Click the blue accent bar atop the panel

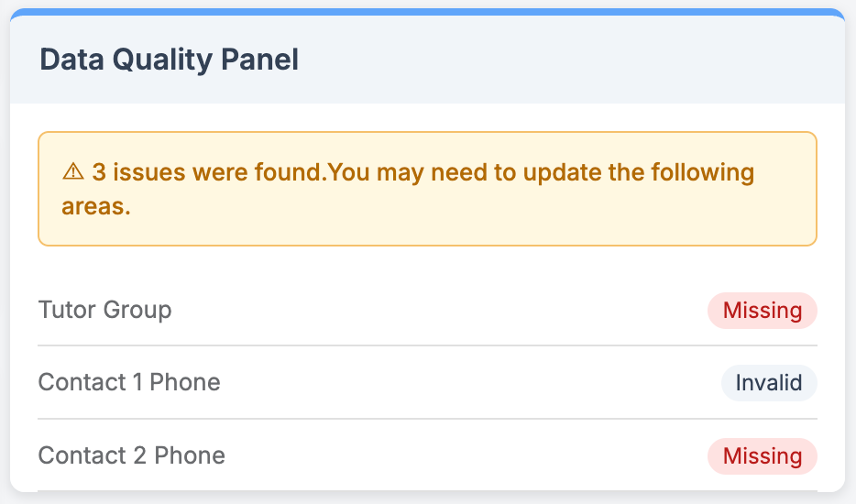pos(427,12)
